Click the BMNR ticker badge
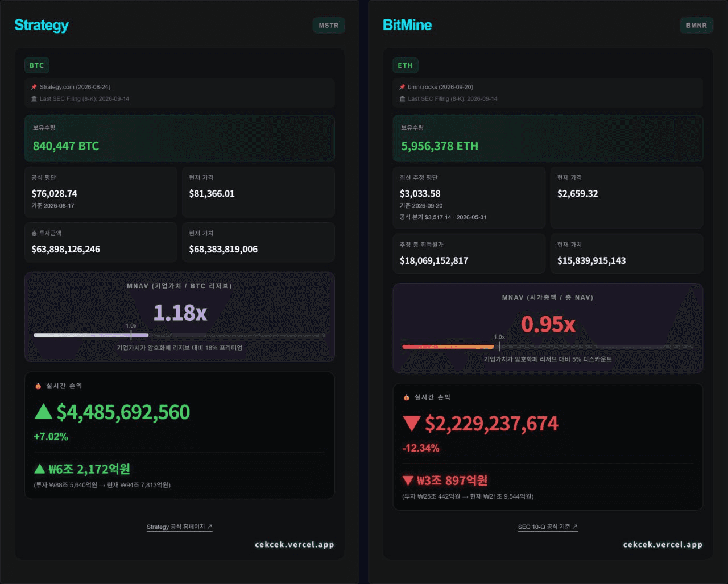 696,26
